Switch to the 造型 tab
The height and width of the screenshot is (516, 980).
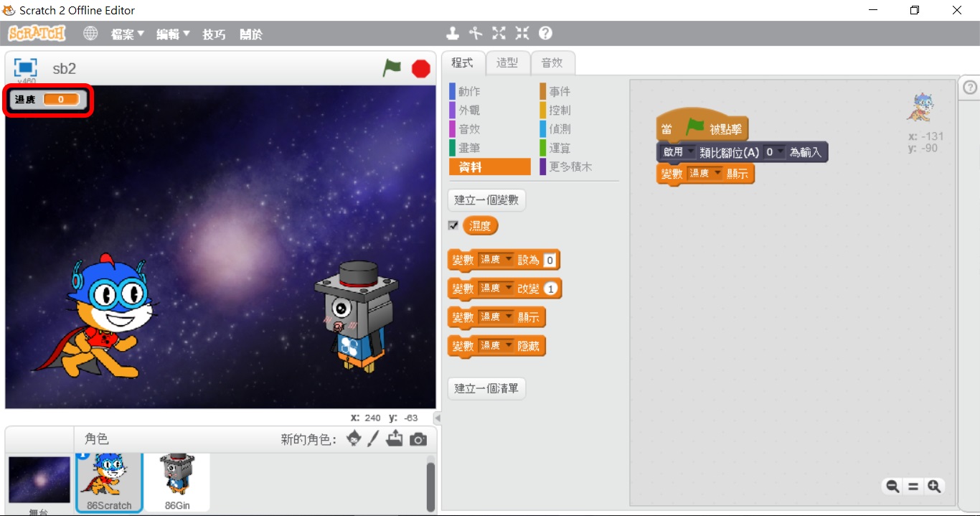click(507, 62)
